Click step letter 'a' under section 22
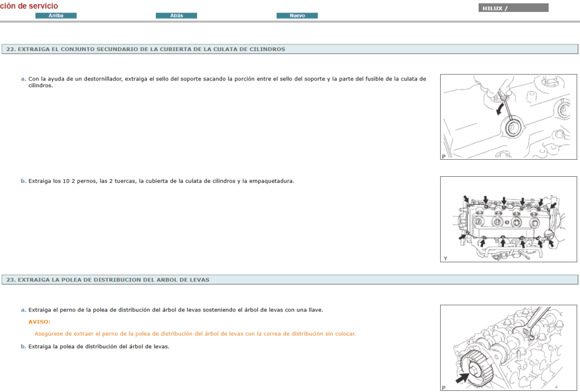The height and width of the screenshot is (392, 580). (23, 79)
